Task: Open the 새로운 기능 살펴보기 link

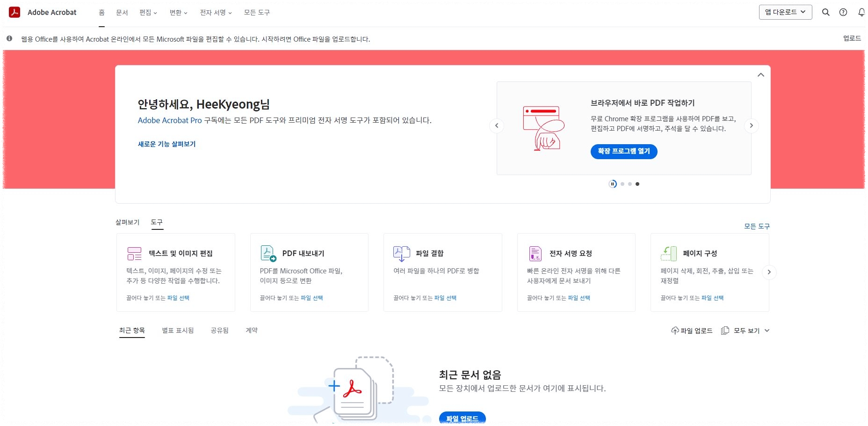Action: pos(166,144)
